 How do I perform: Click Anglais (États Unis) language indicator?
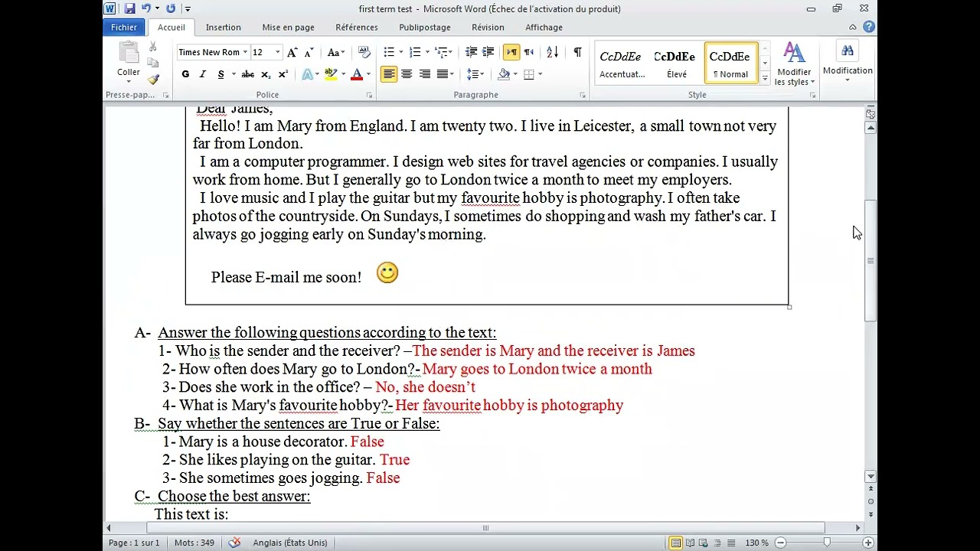[x=290, y=543]
